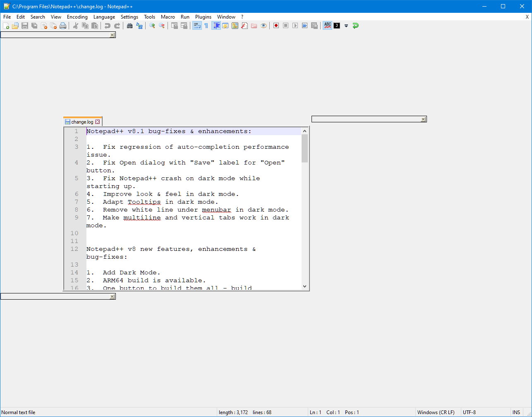Zoom in with the magnifier plus icon

click(152, 26)
